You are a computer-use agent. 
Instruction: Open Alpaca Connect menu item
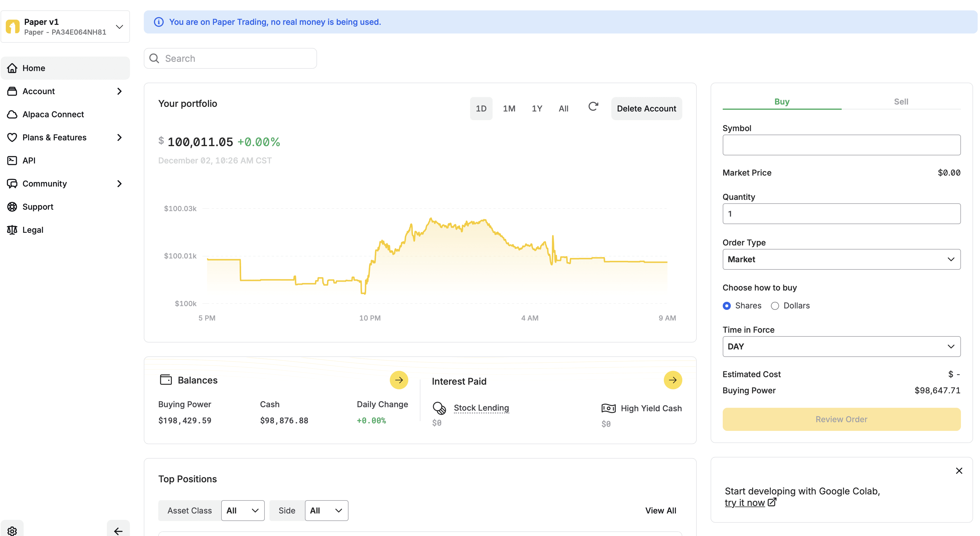[53, 114]
